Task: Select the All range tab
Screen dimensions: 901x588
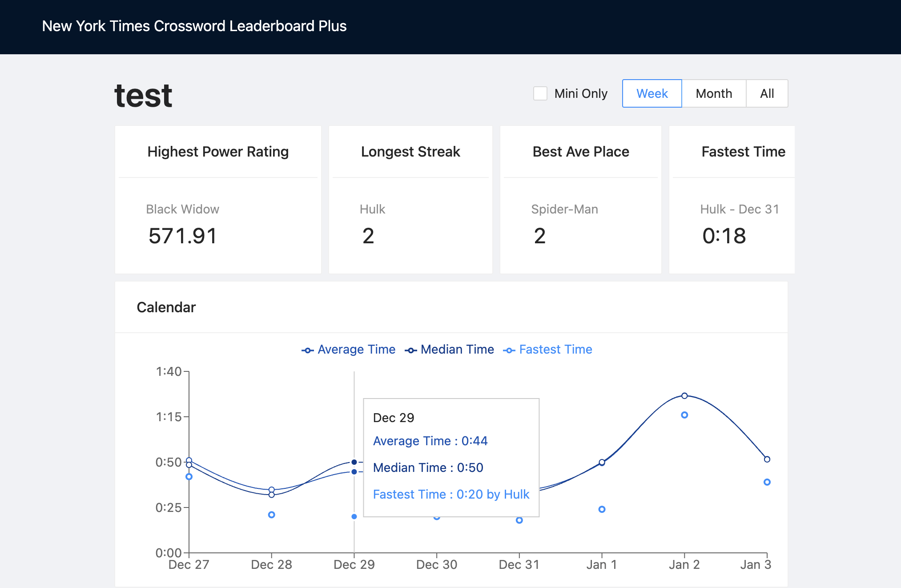Action: (x=767, y=93)
